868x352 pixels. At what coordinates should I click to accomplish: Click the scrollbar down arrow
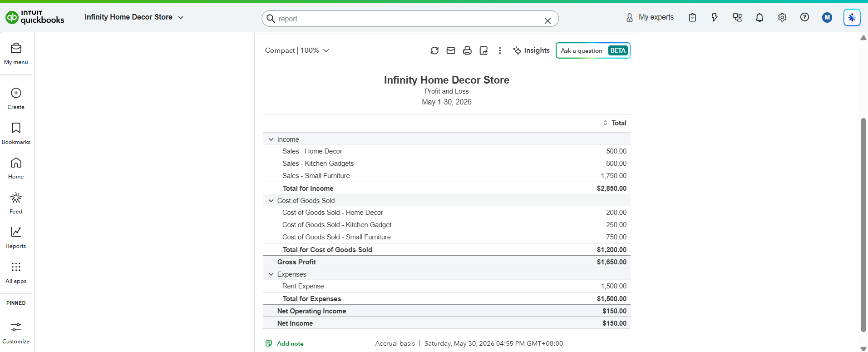863,349
